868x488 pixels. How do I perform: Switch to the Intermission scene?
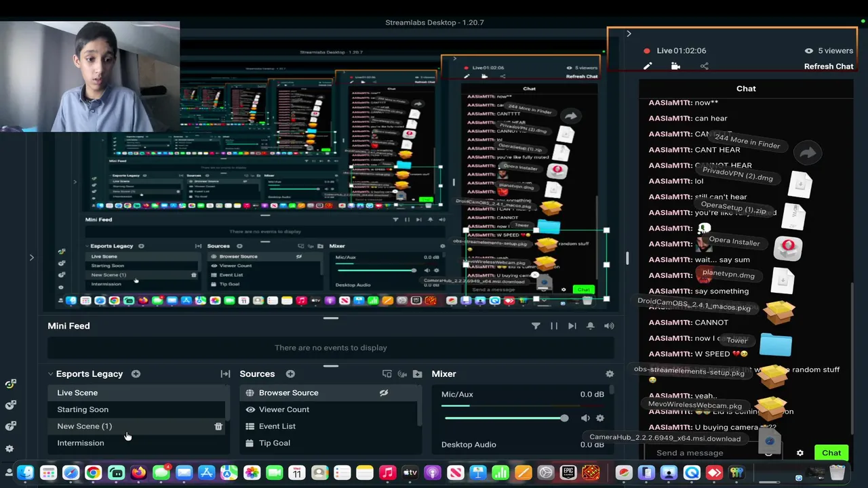[136, 443]
